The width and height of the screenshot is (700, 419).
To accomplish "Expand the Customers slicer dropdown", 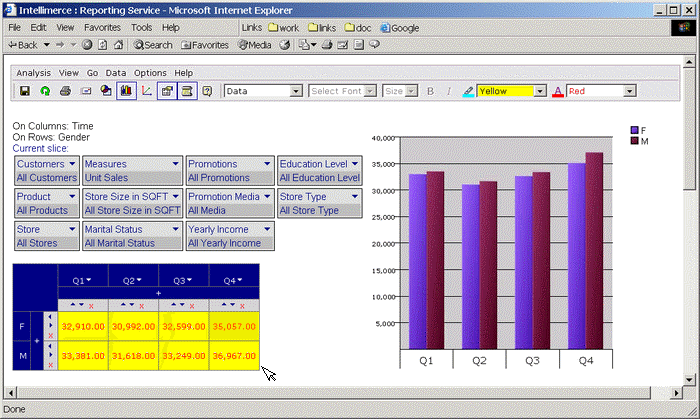I will [72, 164].
